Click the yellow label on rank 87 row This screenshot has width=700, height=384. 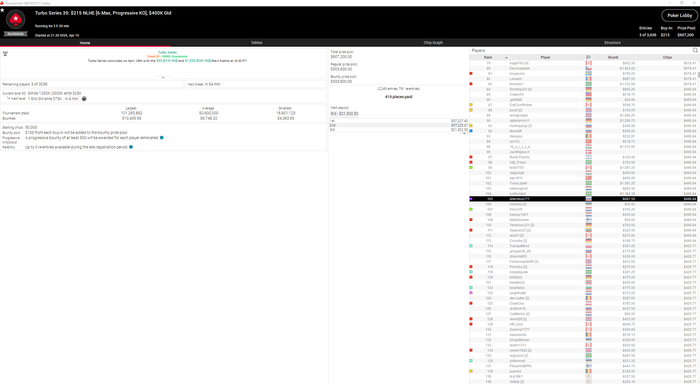471,105
